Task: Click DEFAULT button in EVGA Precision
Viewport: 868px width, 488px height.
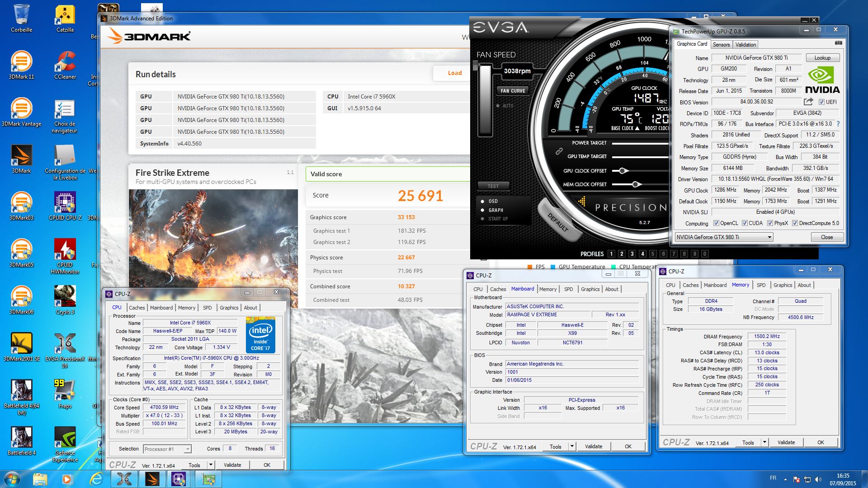Action: tap(558, 221)
